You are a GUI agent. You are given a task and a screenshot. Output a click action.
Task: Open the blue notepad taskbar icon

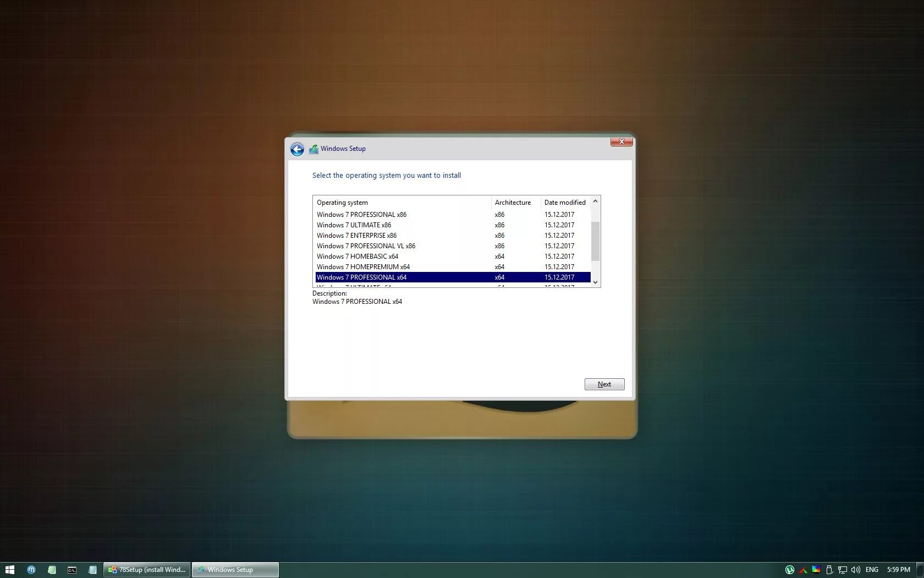[92, 570]
